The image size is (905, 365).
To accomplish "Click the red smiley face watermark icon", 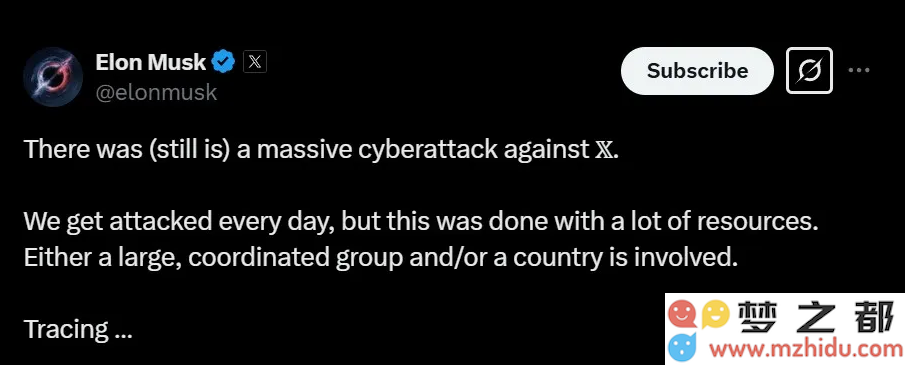I will (x=683, y=314).
